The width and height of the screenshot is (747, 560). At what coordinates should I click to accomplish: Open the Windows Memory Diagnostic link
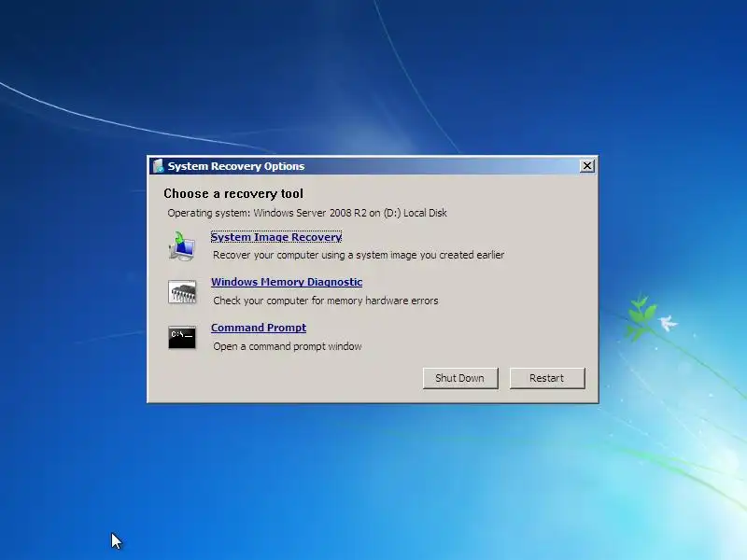(x=287, y=282)
